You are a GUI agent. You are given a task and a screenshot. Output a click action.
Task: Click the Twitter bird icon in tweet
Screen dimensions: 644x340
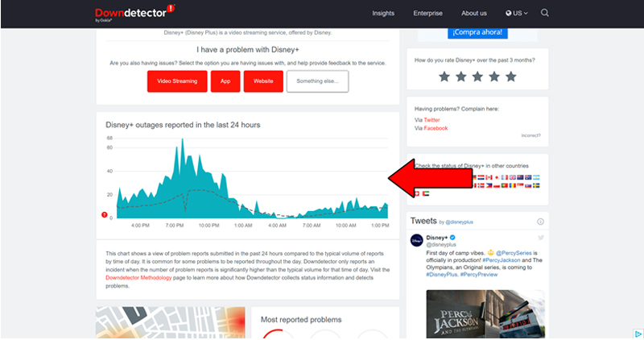tap(541, 238)
